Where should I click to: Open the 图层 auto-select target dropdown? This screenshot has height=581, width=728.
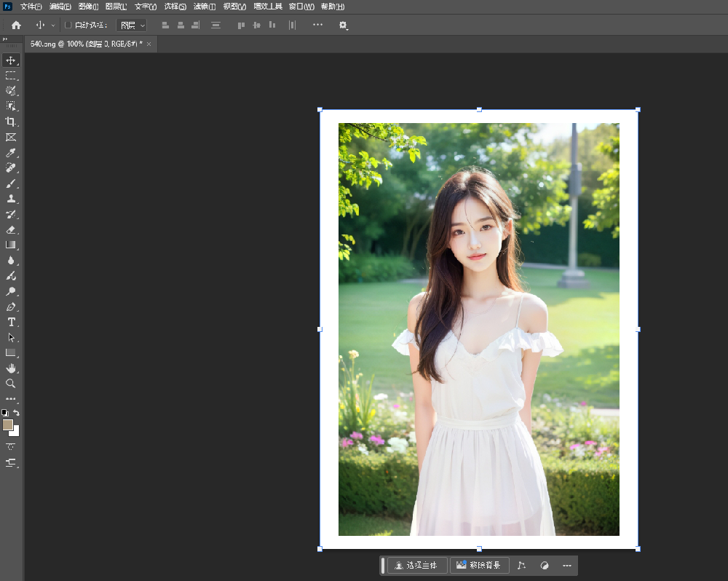tap(132, 25)
